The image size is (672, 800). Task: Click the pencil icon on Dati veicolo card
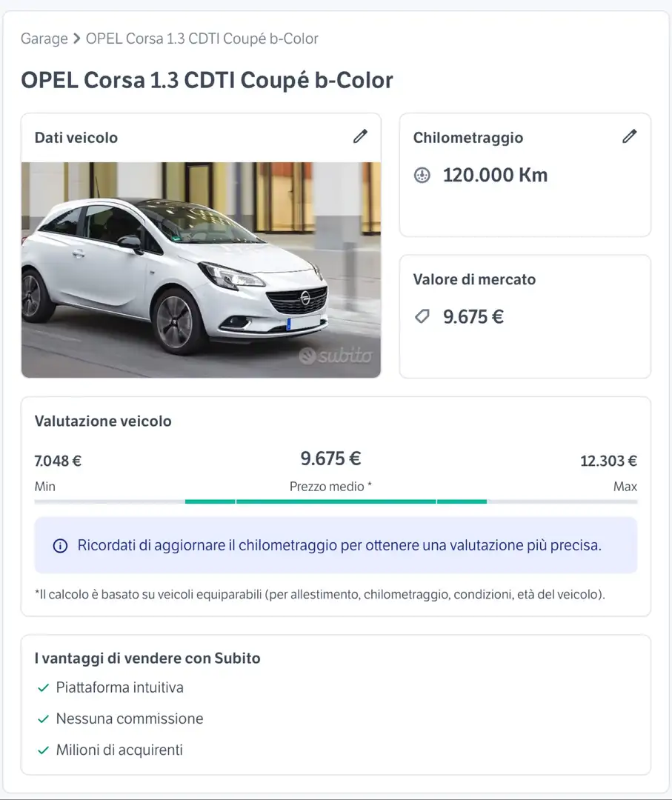361,136
